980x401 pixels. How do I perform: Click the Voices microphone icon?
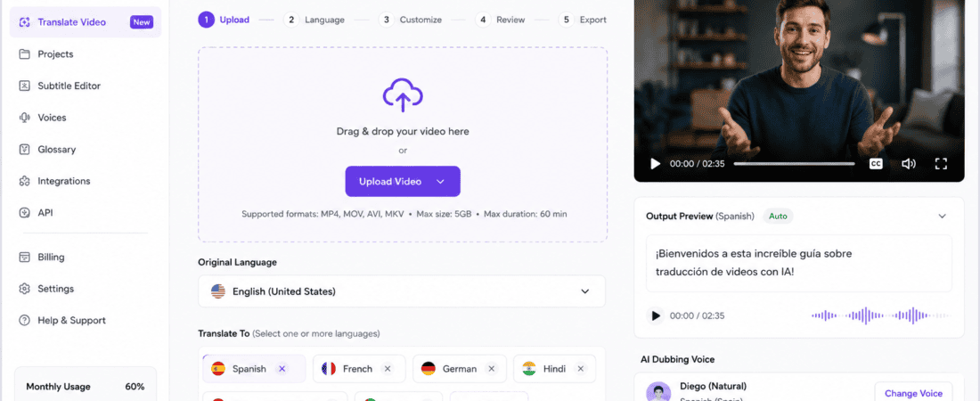(x=24, y=118)
